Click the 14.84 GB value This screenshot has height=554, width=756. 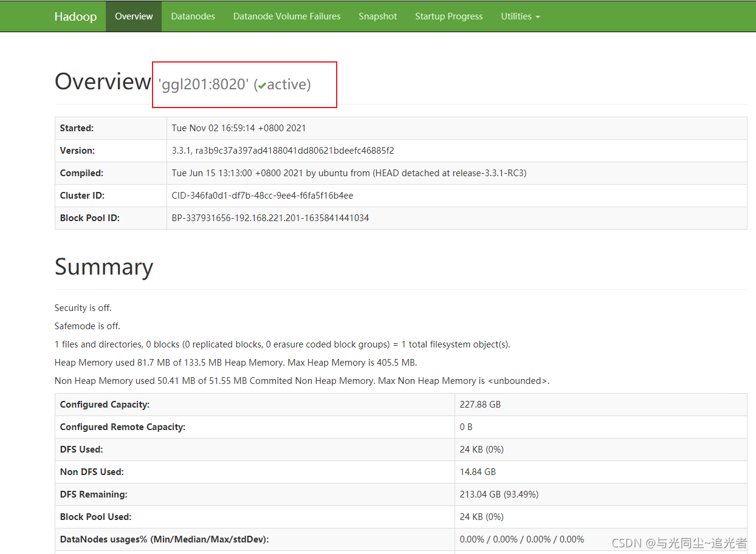[478, 472]
